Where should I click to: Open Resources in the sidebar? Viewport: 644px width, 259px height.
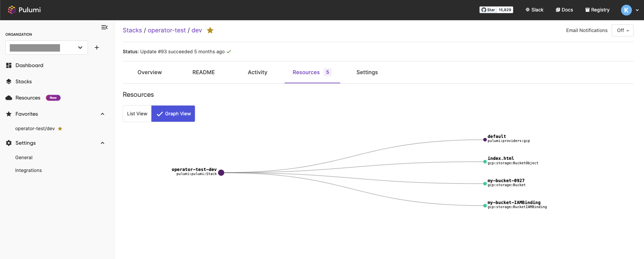point(28,98)
